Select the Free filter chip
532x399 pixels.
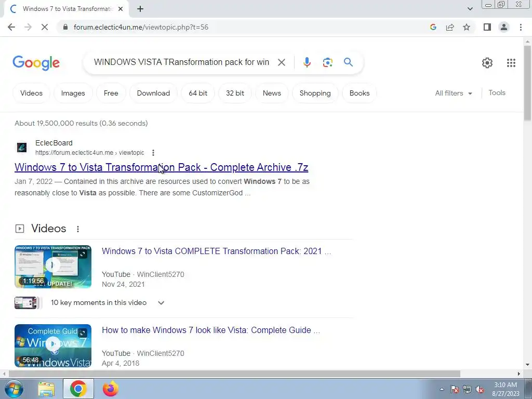[x=111, y=94]
